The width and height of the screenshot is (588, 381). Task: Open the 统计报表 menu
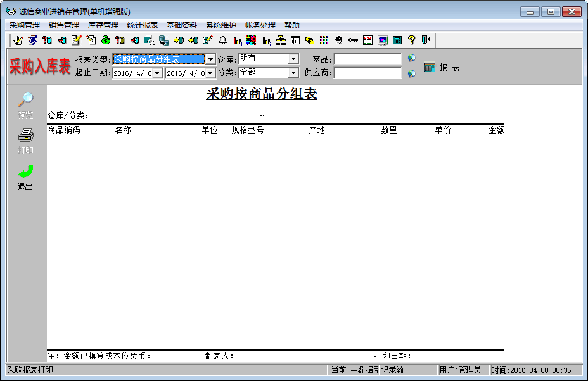click(142, 25)
